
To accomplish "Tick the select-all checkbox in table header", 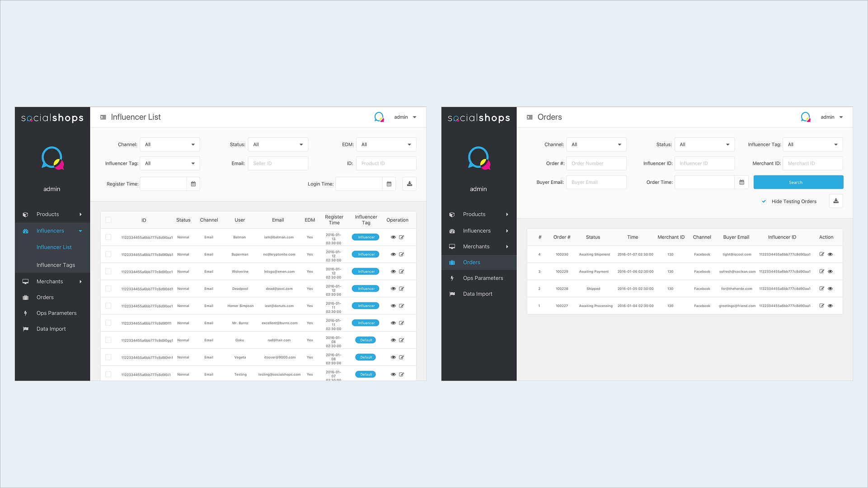I will (x=108, y=220).
